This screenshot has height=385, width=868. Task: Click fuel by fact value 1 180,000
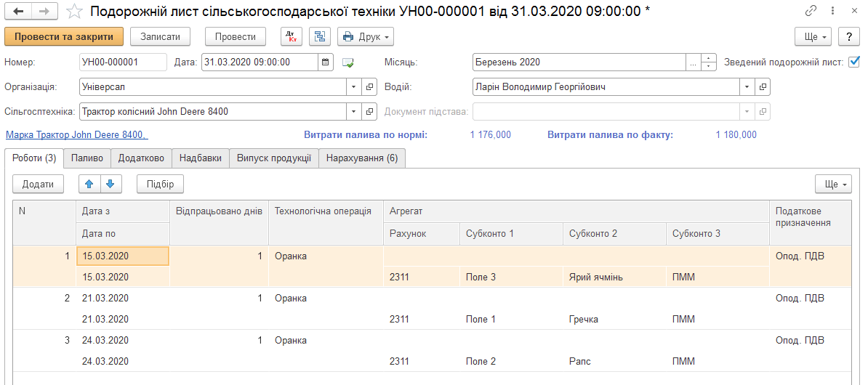(736, 134)
